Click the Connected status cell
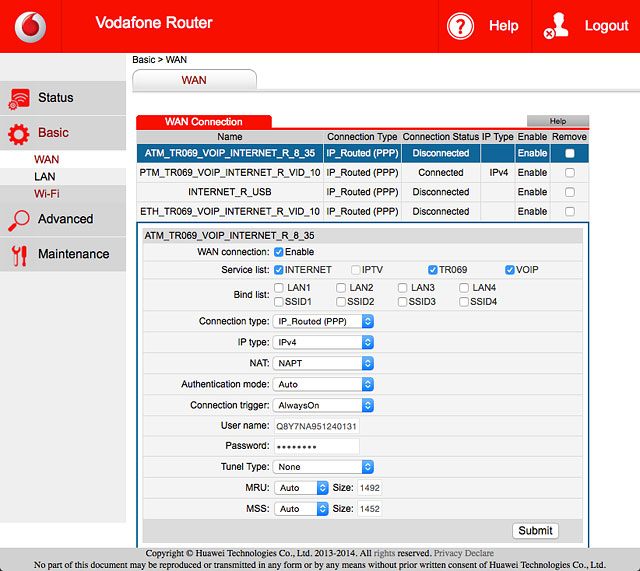The height and width of the screenshot is (571, 640). click(x=441, y=173)
